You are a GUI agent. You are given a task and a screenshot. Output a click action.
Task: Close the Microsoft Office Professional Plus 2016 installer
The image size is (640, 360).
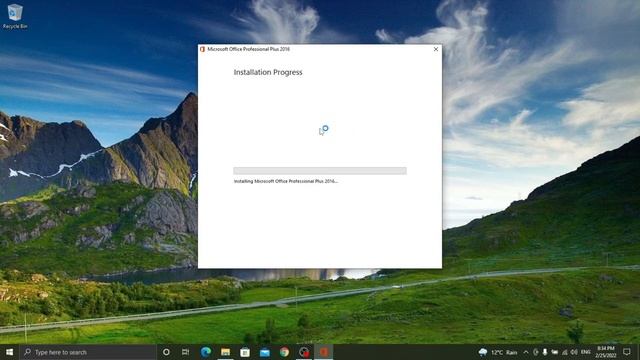point(436,49)
